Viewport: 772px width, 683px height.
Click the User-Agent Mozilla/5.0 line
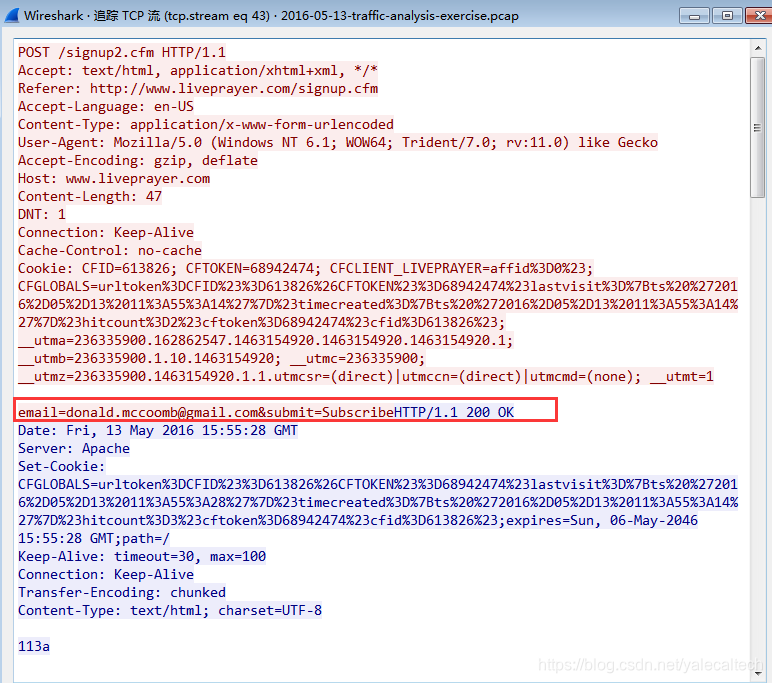[338, 142]
